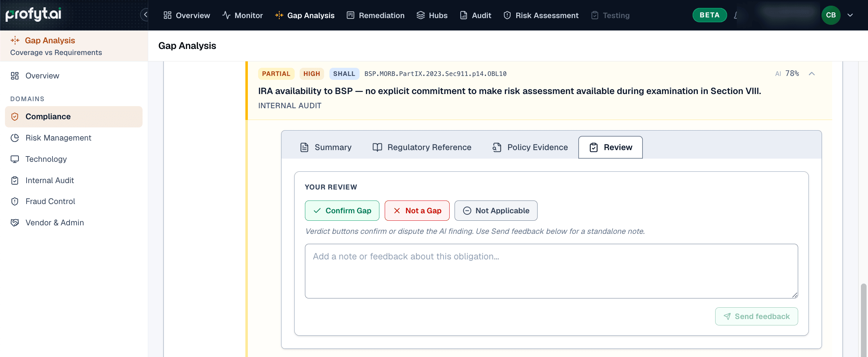The image size is (868, 357).
Task: Collapse the sidebar with the chevron button
Action: pos(145,15)
